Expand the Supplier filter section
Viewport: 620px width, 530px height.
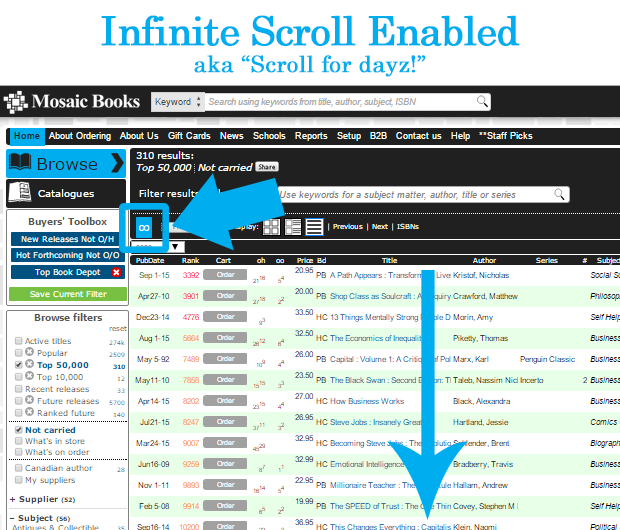[x=38, y=499]
